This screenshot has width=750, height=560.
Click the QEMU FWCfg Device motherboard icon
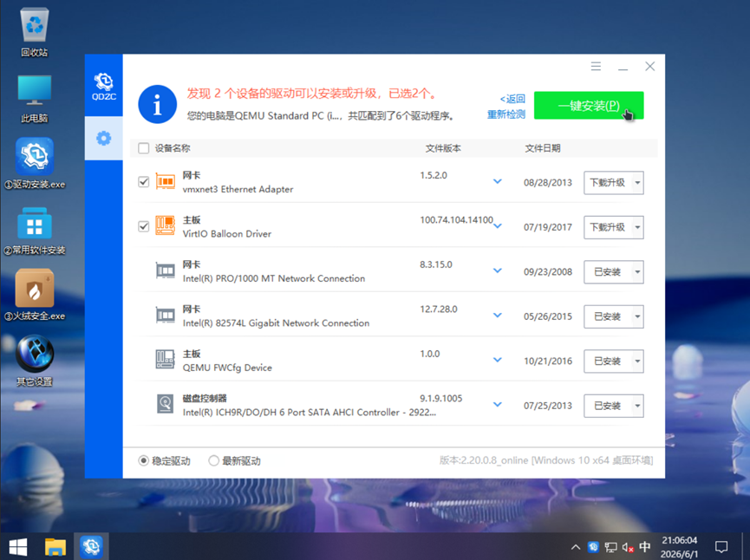(165, 360)
